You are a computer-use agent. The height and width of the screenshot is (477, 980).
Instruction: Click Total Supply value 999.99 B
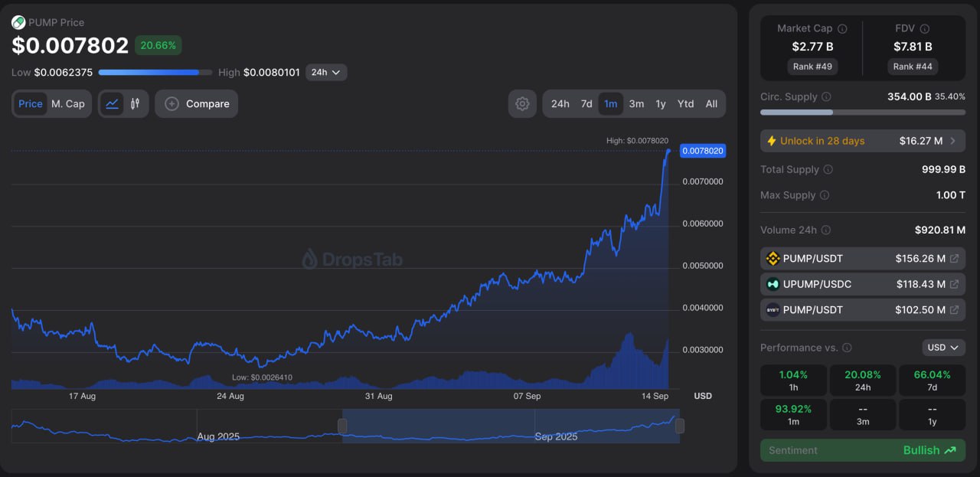(943, 169)
